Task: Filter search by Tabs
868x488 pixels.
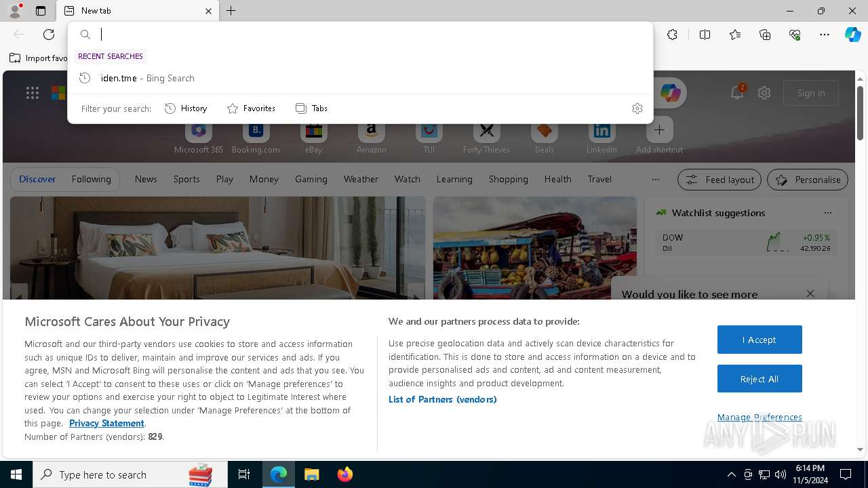Action: [312, 108]
